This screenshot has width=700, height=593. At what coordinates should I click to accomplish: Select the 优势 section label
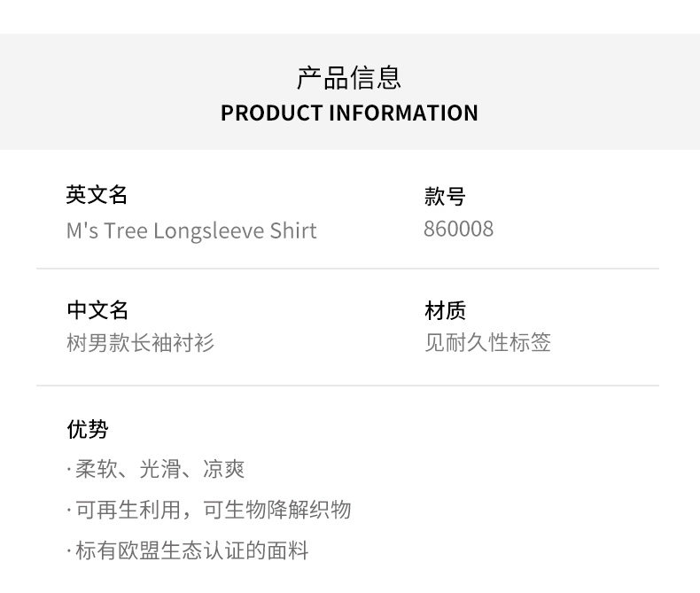(88, 430)
